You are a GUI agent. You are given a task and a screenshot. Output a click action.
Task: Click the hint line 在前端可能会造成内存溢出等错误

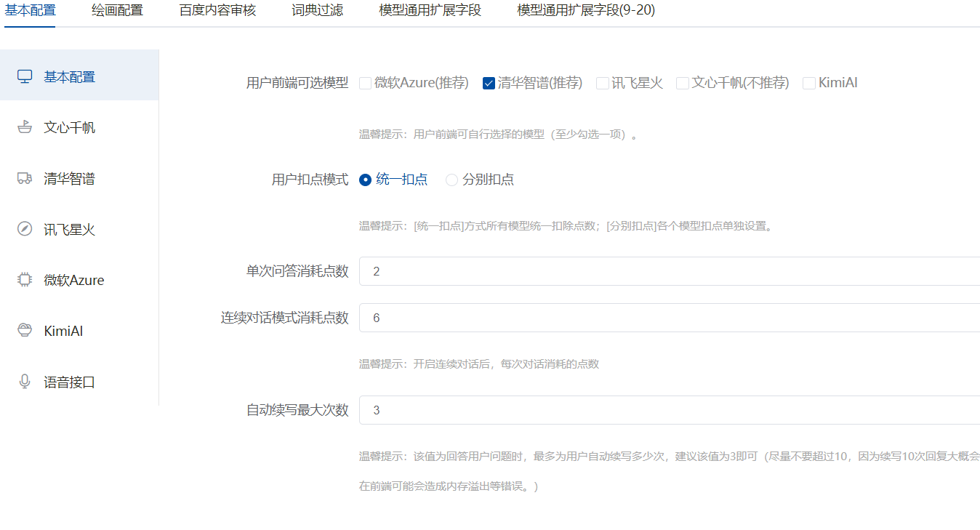click(x=449, y=486)
